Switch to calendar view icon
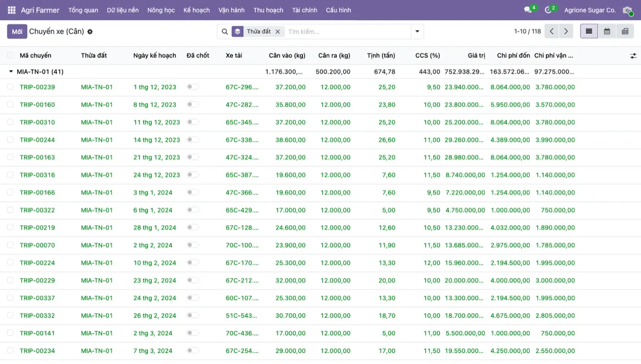Image resolution: width=641 pixels, height=364 pixels. pyautogui.click(x=607, y=31)
